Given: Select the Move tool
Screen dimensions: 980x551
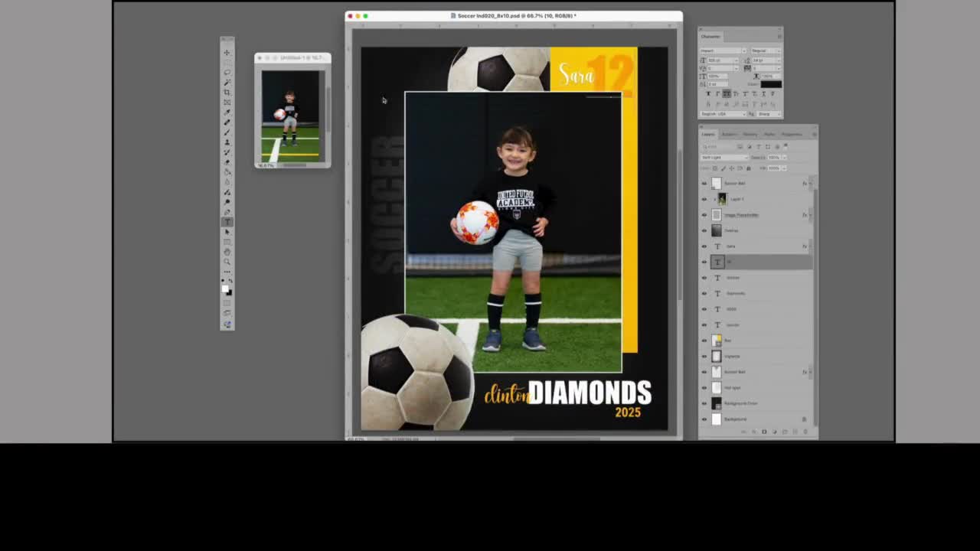Looking at the screenshot, I should 227,51.
